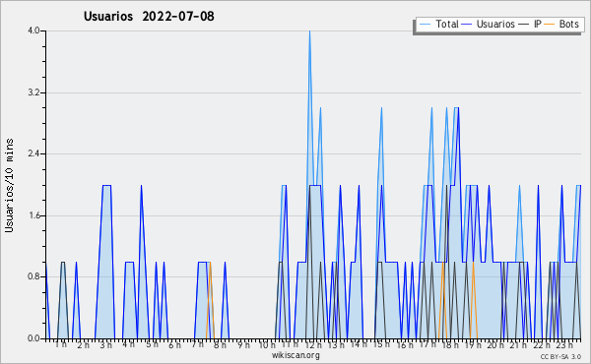Click the dark blue Usuarios legend line
The height and width of the screenshot is (364, 591).
tap(467, 25)
